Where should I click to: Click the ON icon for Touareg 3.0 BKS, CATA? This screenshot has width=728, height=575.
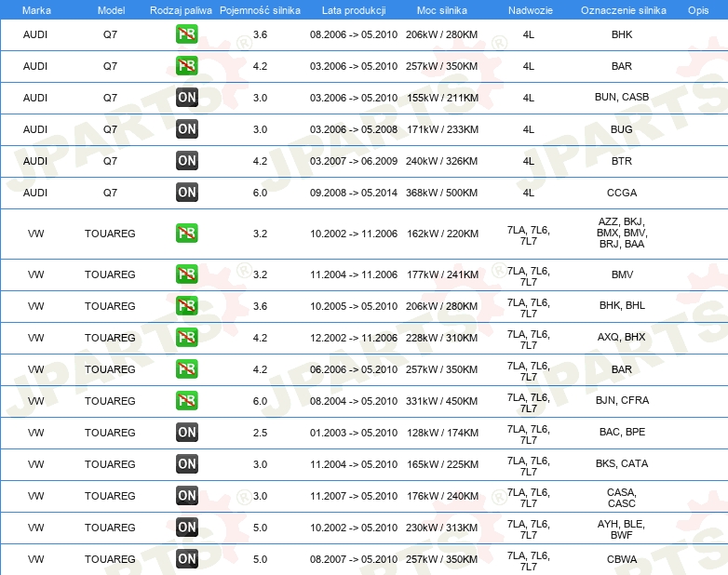point(186,463)
